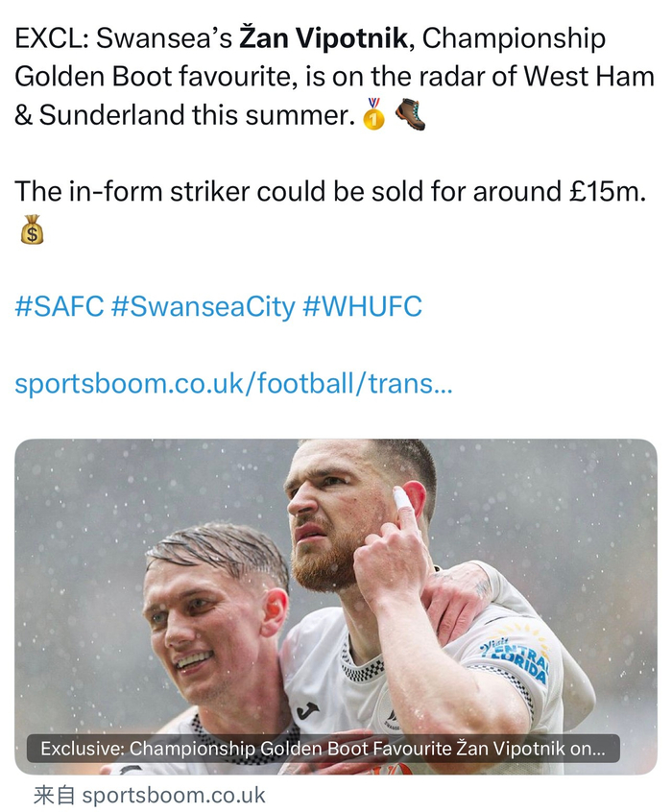672x812 pixels.
Task: Click the Joma logo on the shirt
Action: [x=309, y=710]
